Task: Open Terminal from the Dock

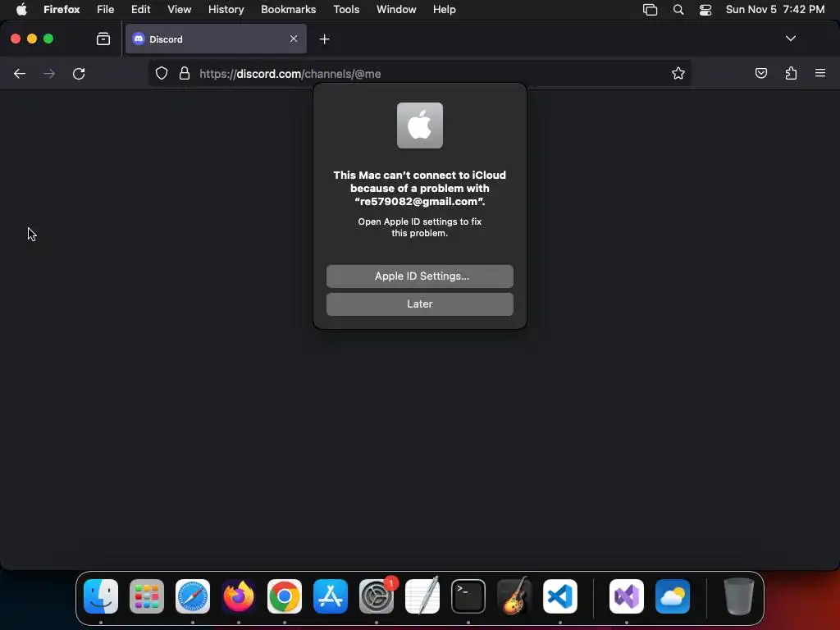Action: click(468, 596)
